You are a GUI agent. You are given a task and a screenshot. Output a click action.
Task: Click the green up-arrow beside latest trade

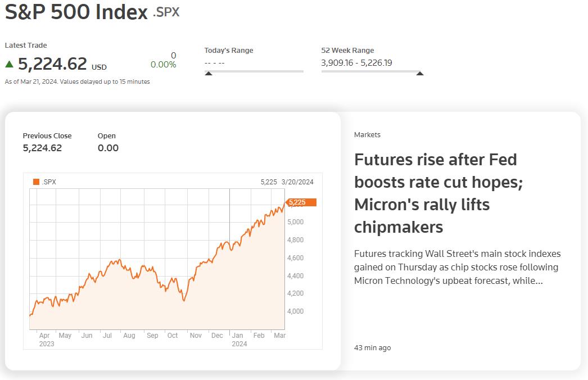click(10, 64)
